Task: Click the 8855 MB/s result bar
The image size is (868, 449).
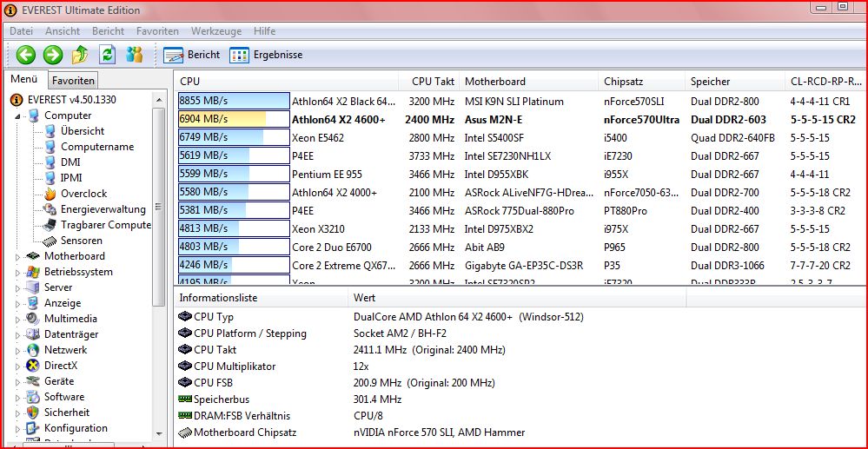Action: pos(234,101)
